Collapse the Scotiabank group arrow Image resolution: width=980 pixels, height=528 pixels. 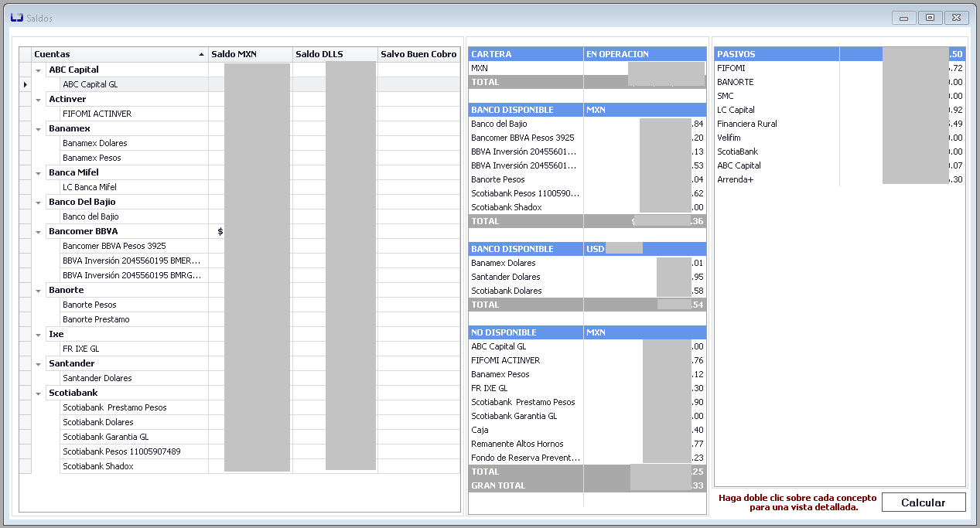click(39, 393)
